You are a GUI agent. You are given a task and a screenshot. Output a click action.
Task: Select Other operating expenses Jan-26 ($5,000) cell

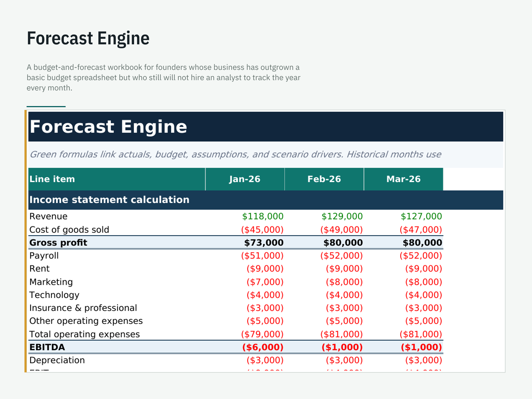265,321
